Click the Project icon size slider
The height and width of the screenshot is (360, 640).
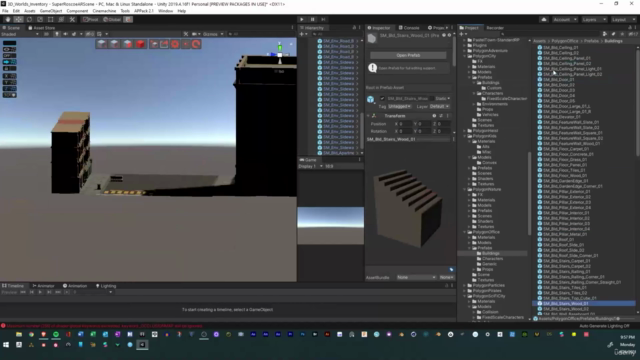[x=626, y=319]
